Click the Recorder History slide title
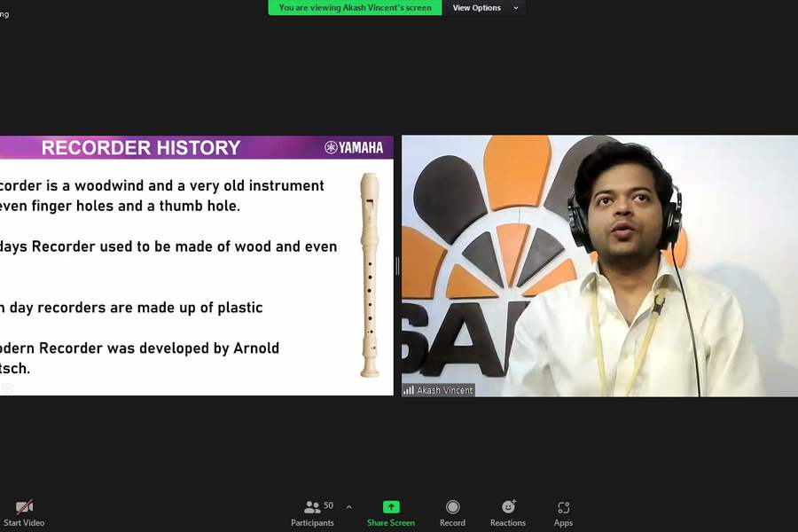Viewport: 798px width, 532px height. pyautogui.click(x=141, y=148)
